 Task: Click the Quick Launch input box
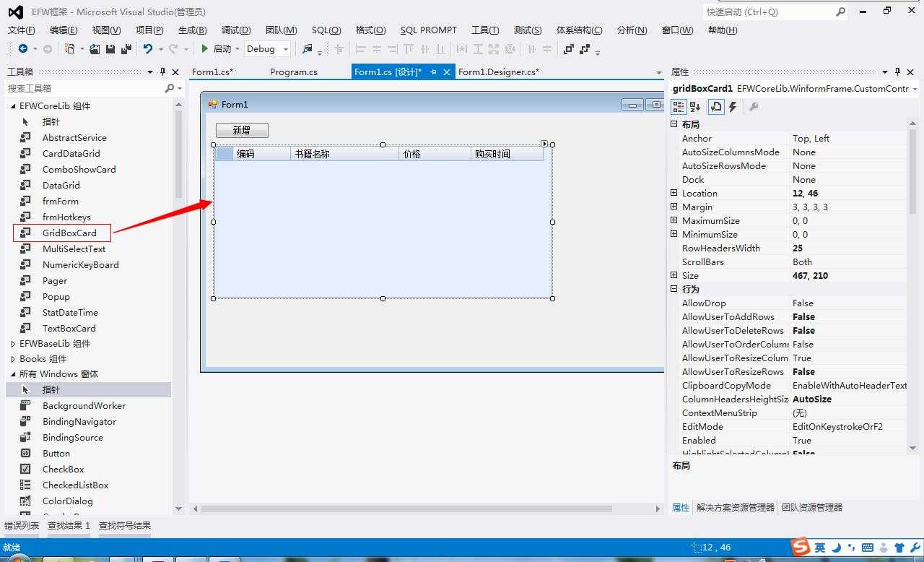(x=768, y=12)
